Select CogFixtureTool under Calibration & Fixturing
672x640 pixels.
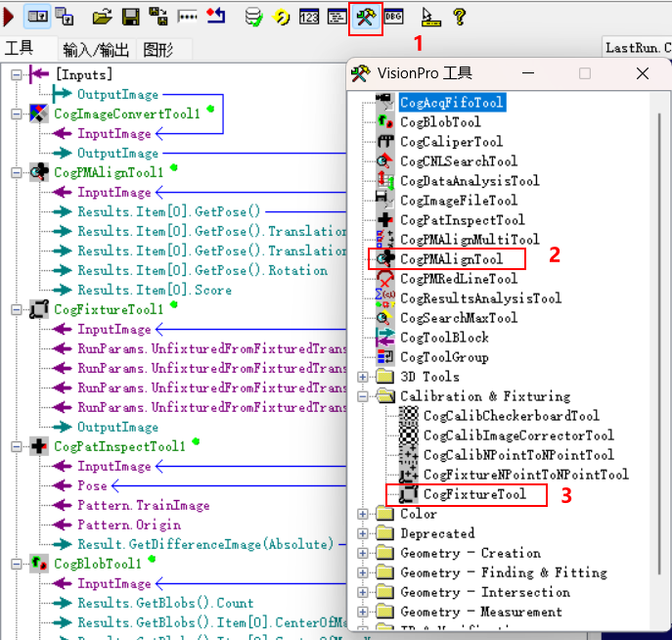(474, 494)
